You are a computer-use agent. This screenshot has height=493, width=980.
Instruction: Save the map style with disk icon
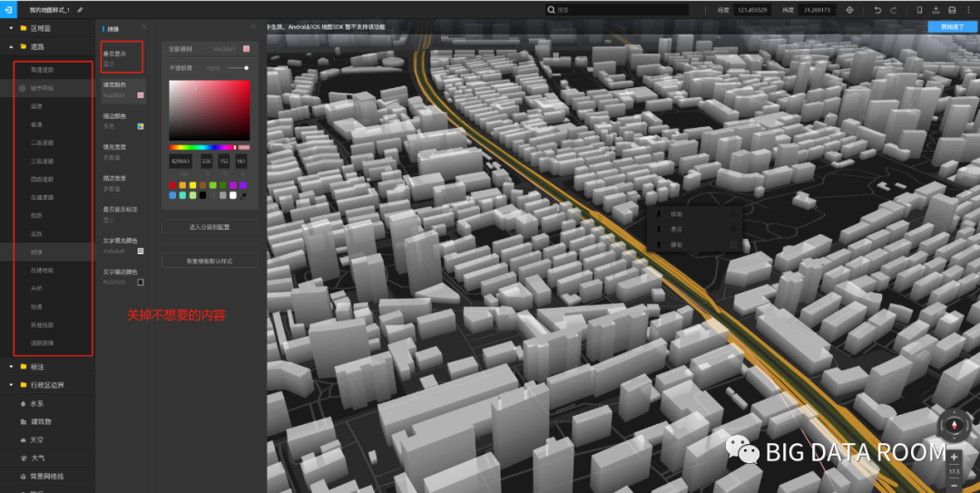(x=952, y=10)
